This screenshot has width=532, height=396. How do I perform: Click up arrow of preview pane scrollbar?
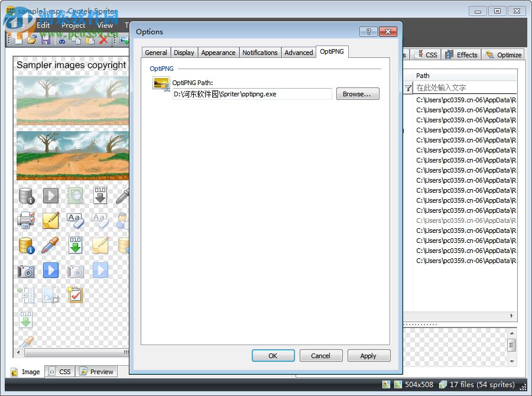tap(512, 333)
